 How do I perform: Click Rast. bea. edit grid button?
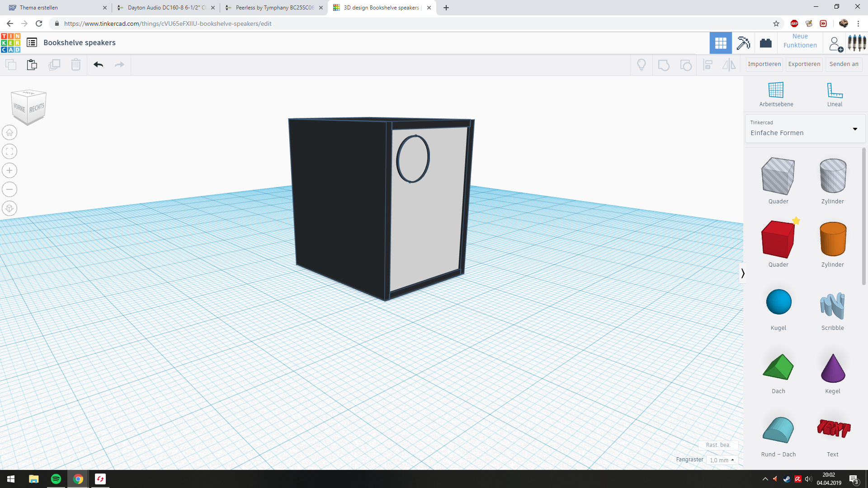point(718,445)
